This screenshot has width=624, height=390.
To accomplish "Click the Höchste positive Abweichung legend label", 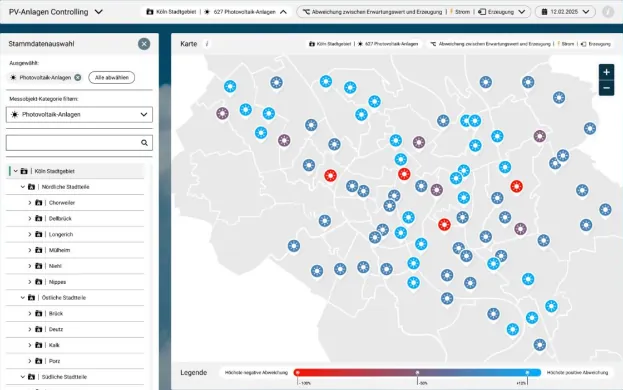I will tap(577, 373).
